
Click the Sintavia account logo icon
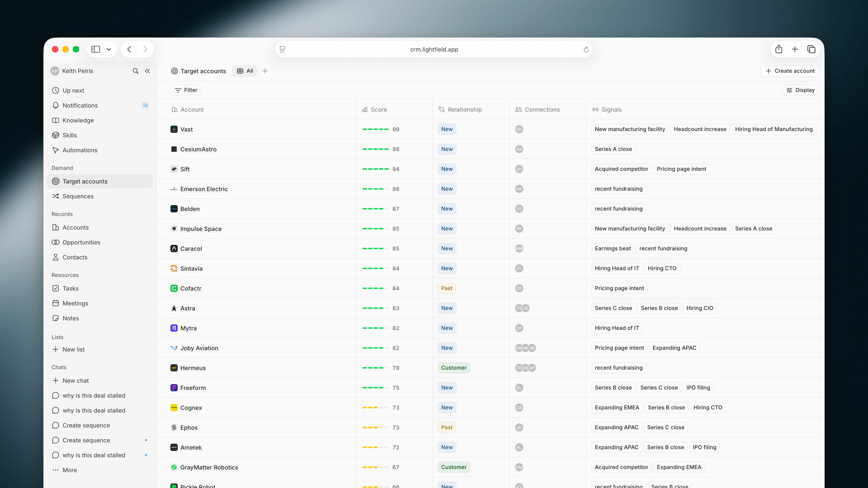(174, 268)
